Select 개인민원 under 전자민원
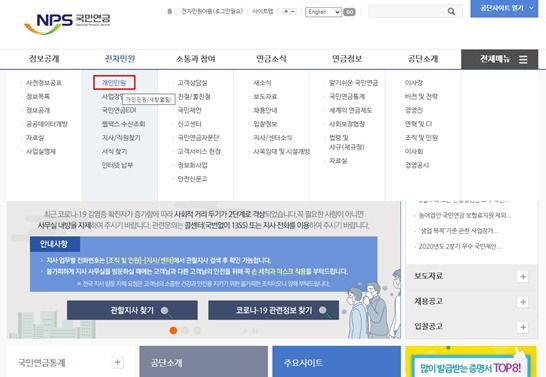This screenshot has width=546, height=377. (114, 83)
